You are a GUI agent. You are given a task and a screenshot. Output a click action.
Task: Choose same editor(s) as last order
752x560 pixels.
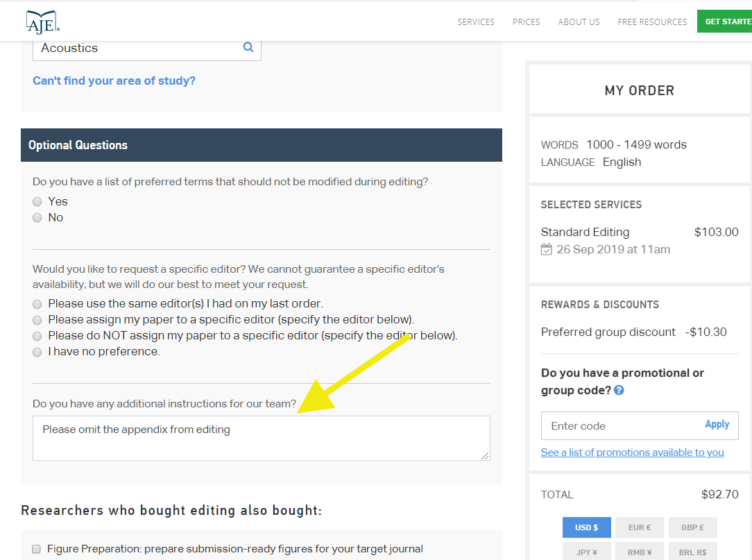(x=37, y=304)
